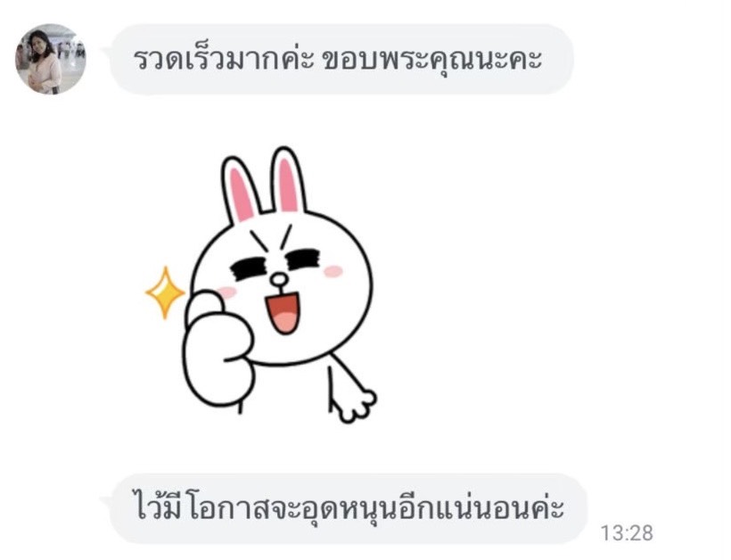The height and width of the screenshot is (560, 731).
Task: Select the word ขอบพระคุณนะคะ in first bubble
Action: [431, 60]
